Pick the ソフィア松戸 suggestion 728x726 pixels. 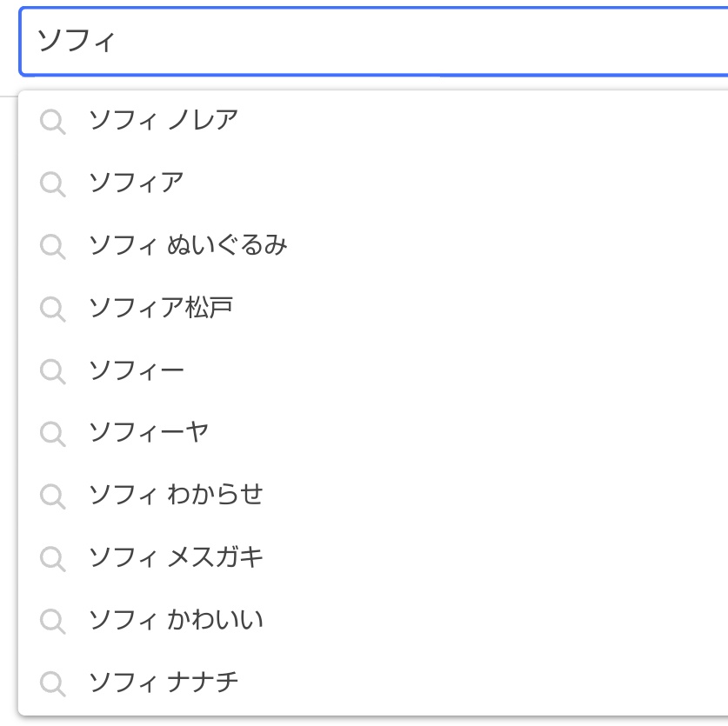(x=373, y=309)
